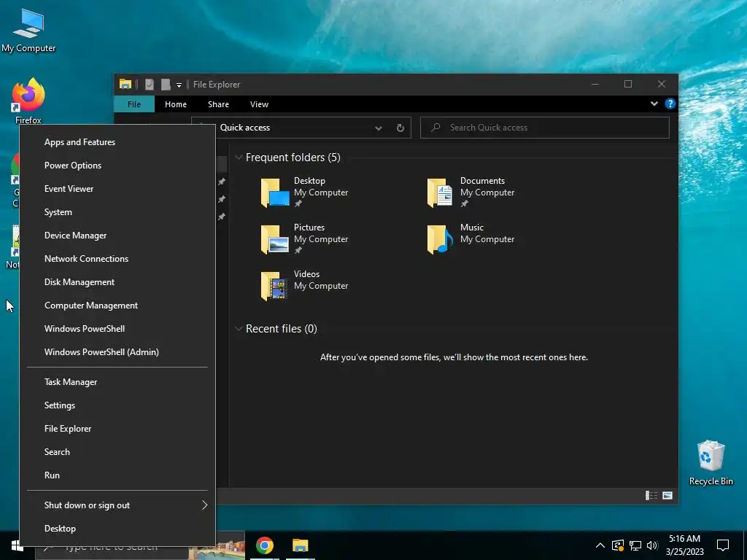Open File Explorer help icon
The image size is (747, 560).
670,104
